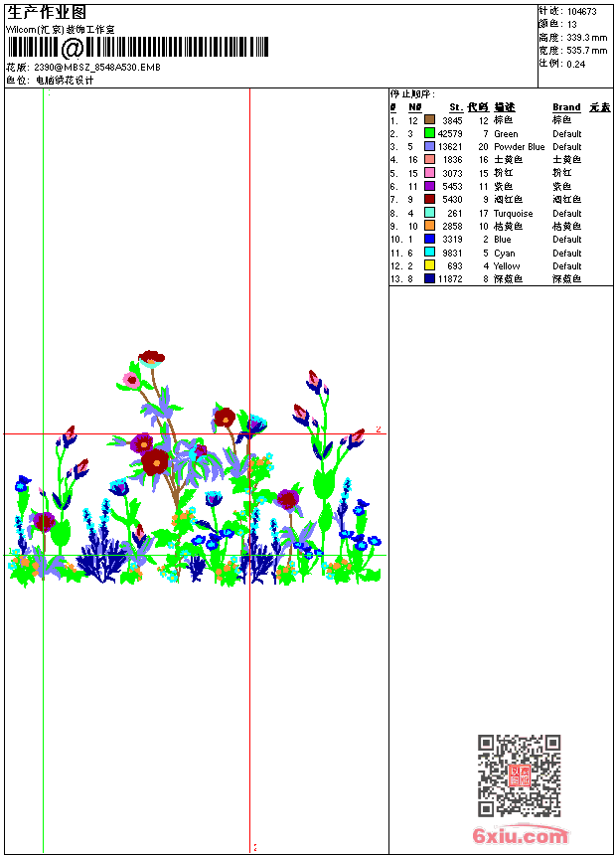
Task: Click the 生产作业图 title heading
Action: coord(47,13)
